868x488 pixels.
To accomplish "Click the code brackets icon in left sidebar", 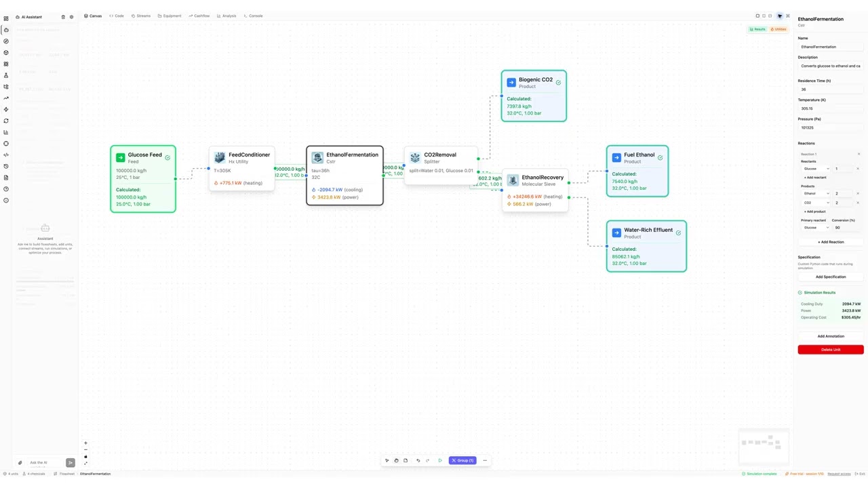I will click(x=6, y=155).
